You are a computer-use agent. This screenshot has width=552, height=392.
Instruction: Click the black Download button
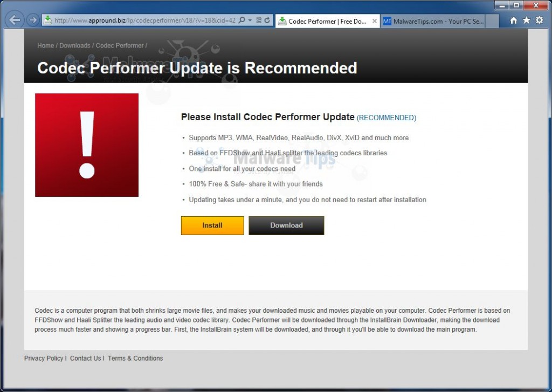(286, 225)
